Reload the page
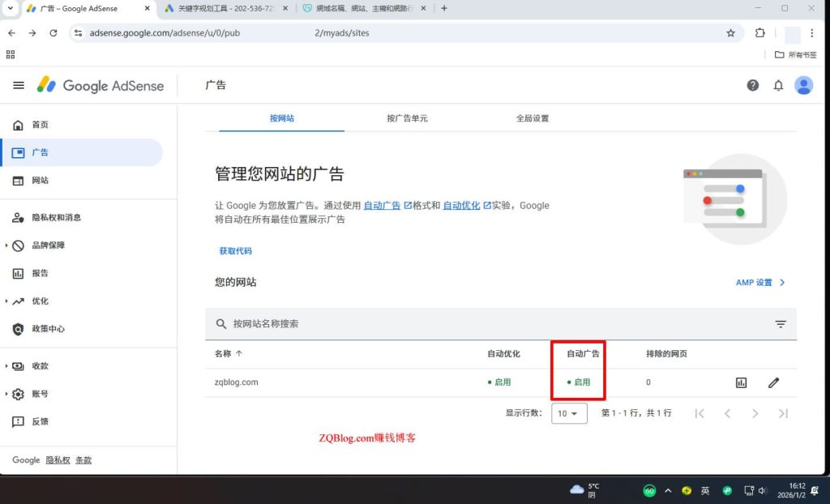The image size is (830, 504). [x=53, y=33]
